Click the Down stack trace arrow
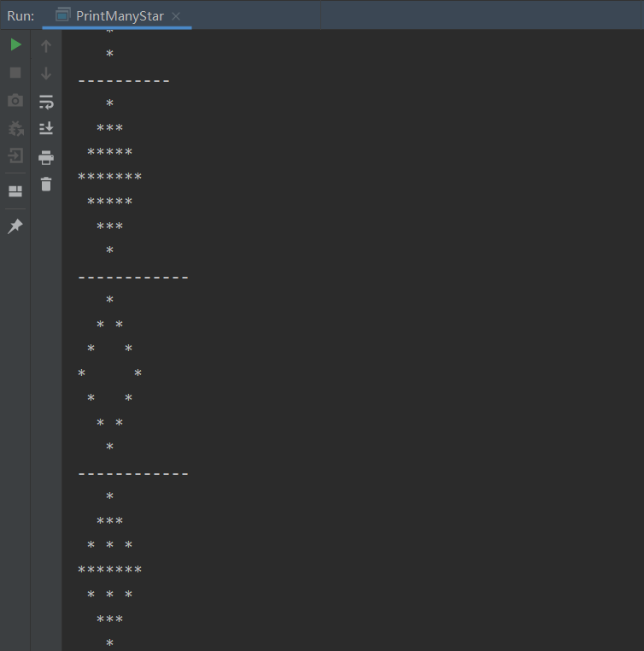This screenshot has width=644, height=651. coord(46,73)
